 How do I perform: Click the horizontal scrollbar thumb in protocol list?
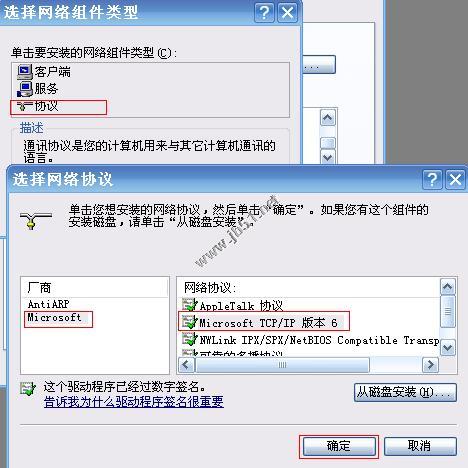[x=283, y=365]
